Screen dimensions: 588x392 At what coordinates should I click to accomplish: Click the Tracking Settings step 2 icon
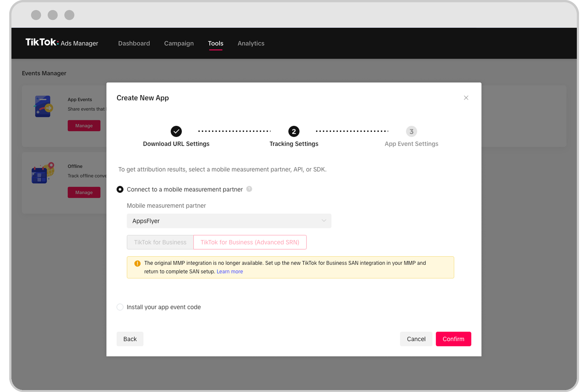point(293,131)
